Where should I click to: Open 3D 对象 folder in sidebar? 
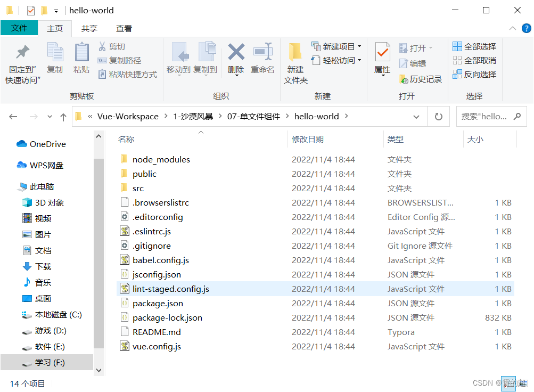43,202
